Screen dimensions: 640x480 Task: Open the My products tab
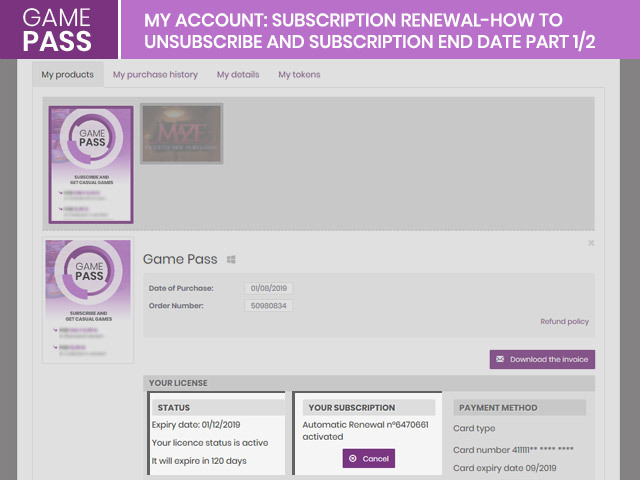[68, 75]
